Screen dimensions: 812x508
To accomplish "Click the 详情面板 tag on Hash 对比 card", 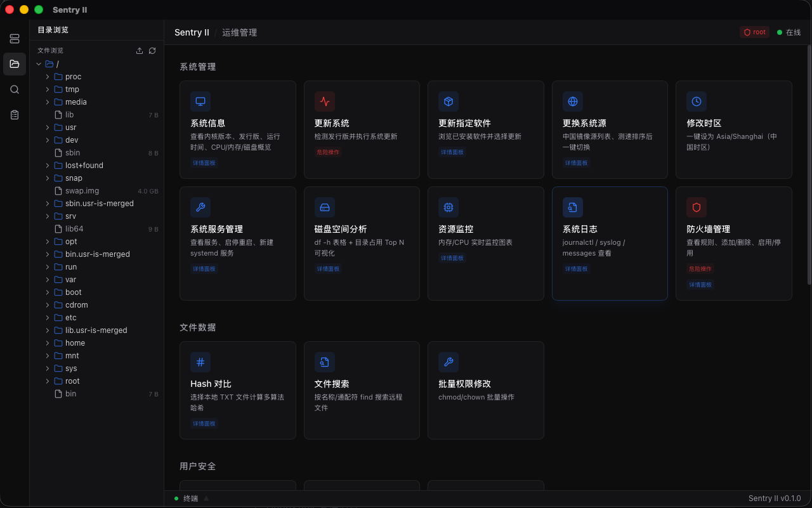I will coord(204,424).
